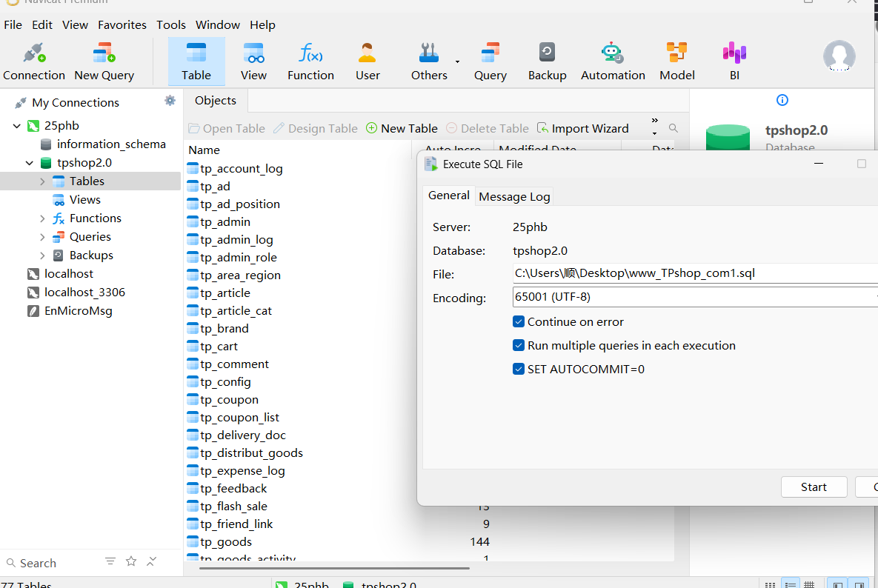Select the Objects tab
The image size is (878, 588).
(216, 101)
